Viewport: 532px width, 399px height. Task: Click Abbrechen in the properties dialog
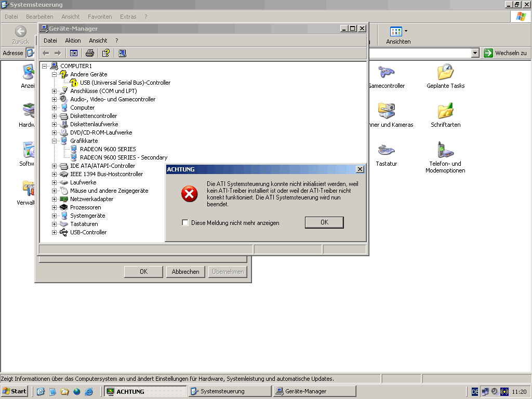click(185, 271)
